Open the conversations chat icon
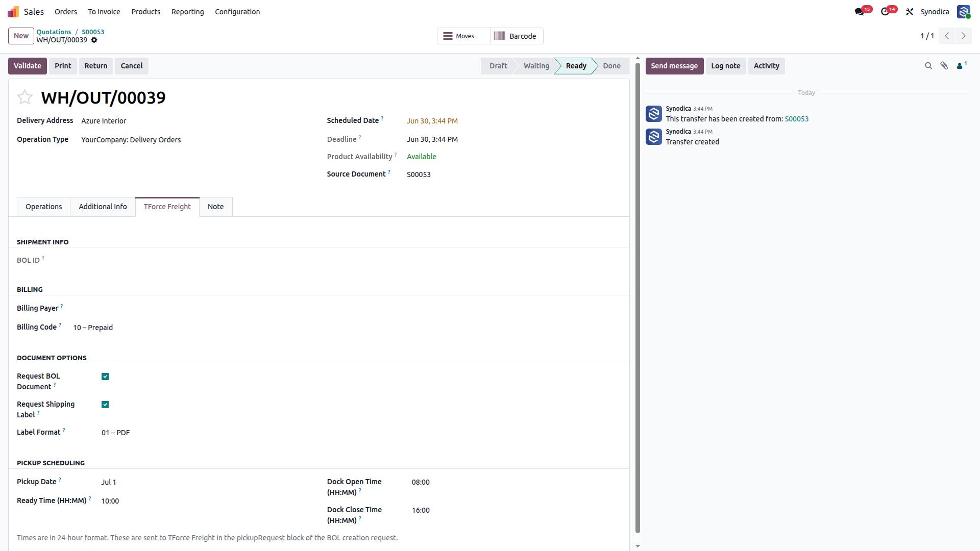Viewport: 980px width, 551px height. click(860, 11)
